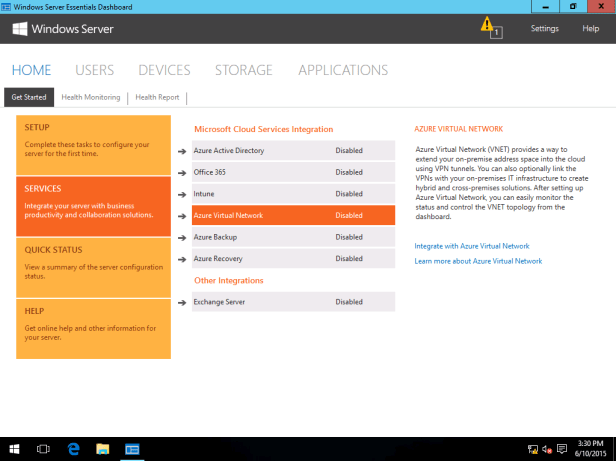
Task: Open the USERS section
Action: pos(94,70)
